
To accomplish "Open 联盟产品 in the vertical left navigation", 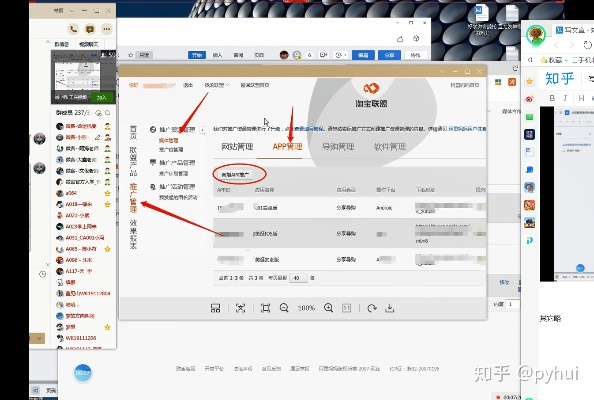I will pyautogui.click(x=133, y=161).
